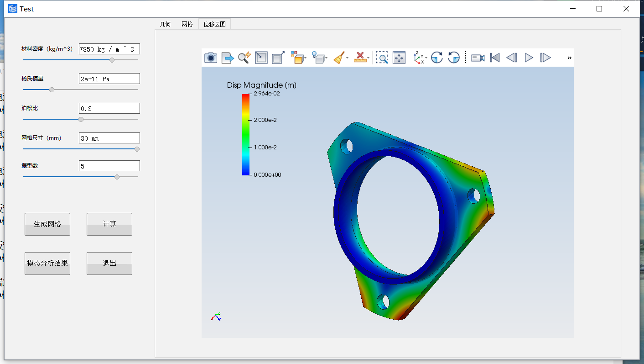Click the 1.000e-2 legend label
Image resolution: width=644 pixels, height=364 pixels.
pos(265,148)
